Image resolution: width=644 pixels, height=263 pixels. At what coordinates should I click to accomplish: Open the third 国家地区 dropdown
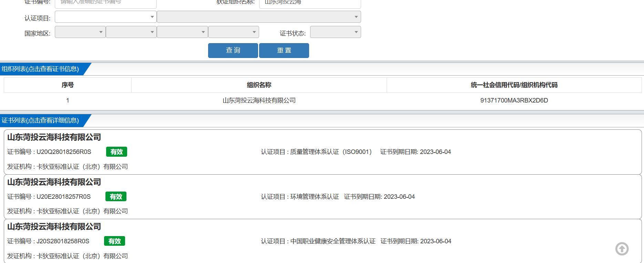coord(182,32)
